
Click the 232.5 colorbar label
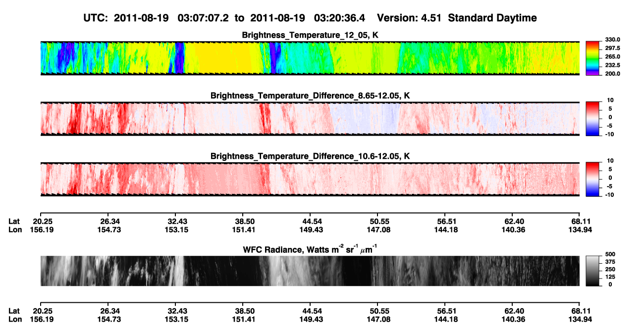coord(613,65)
